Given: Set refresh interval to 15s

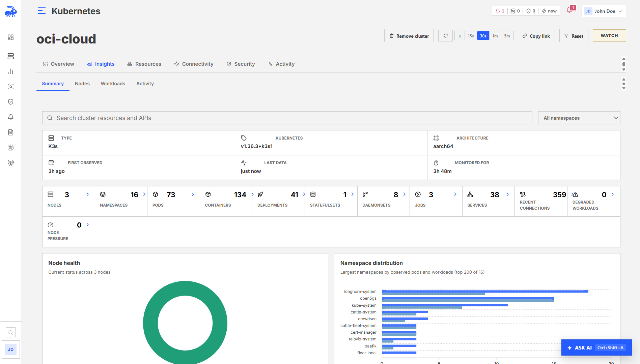Looking at the screenshot, I should click(x=471, y=36).
